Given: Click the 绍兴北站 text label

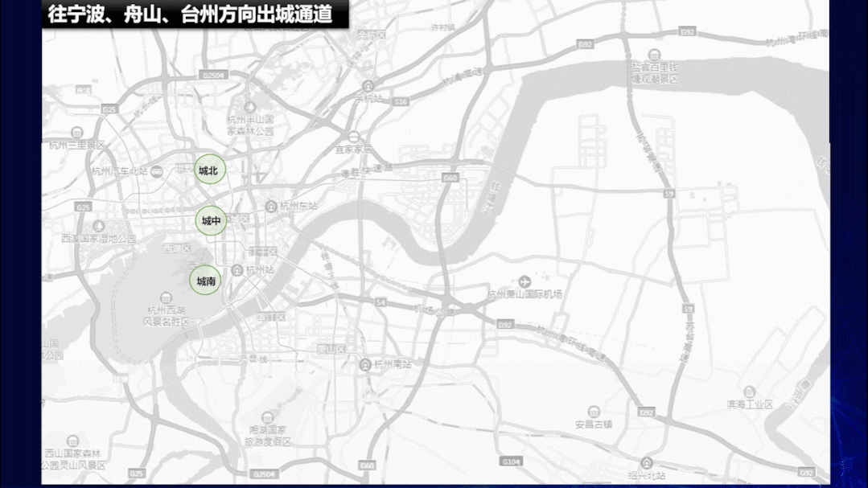Looking at the screenshot, I should tap(647, 475).
